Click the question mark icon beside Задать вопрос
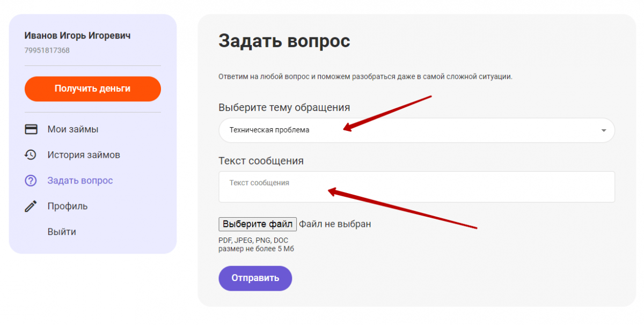Screen dimensions: 644x325 pos(31,181)
